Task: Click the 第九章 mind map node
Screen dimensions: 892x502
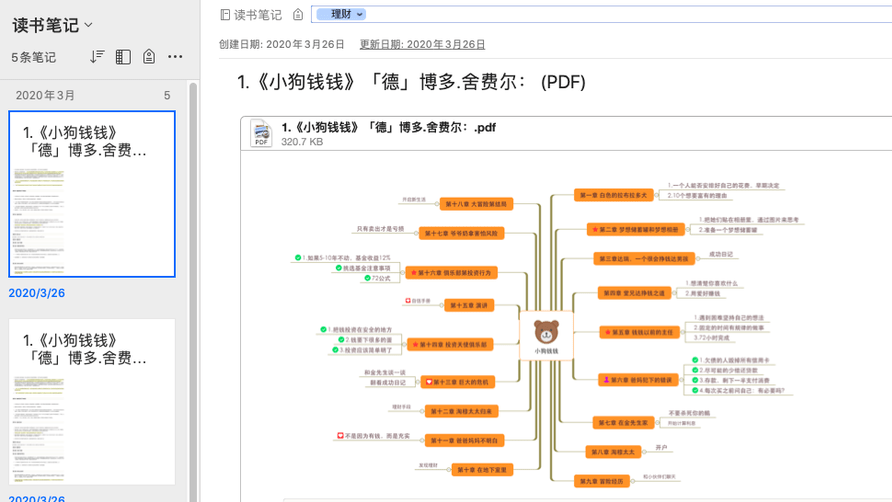Action: 601,482
